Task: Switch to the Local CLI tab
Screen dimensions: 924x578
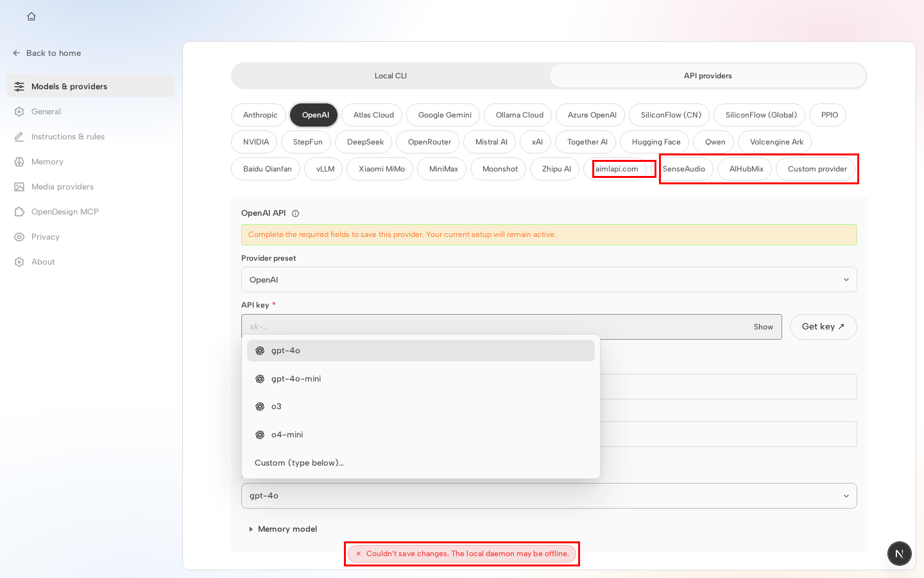Action: pyautogui.click(x=391, y=76)
